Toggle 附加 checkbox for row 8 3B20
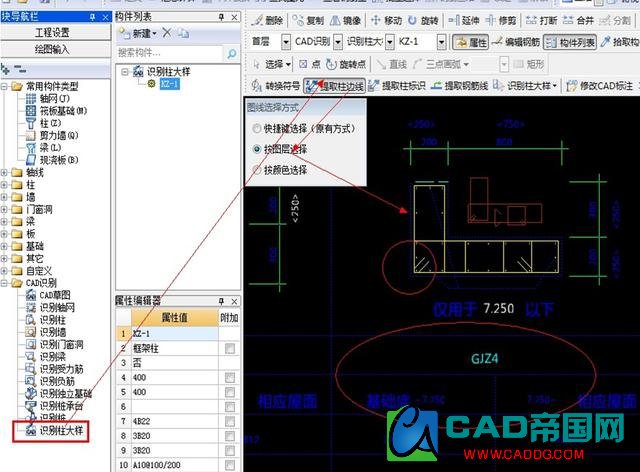This screenshot has height=472, width=640. pyautogui.click(x=230, y=436)
